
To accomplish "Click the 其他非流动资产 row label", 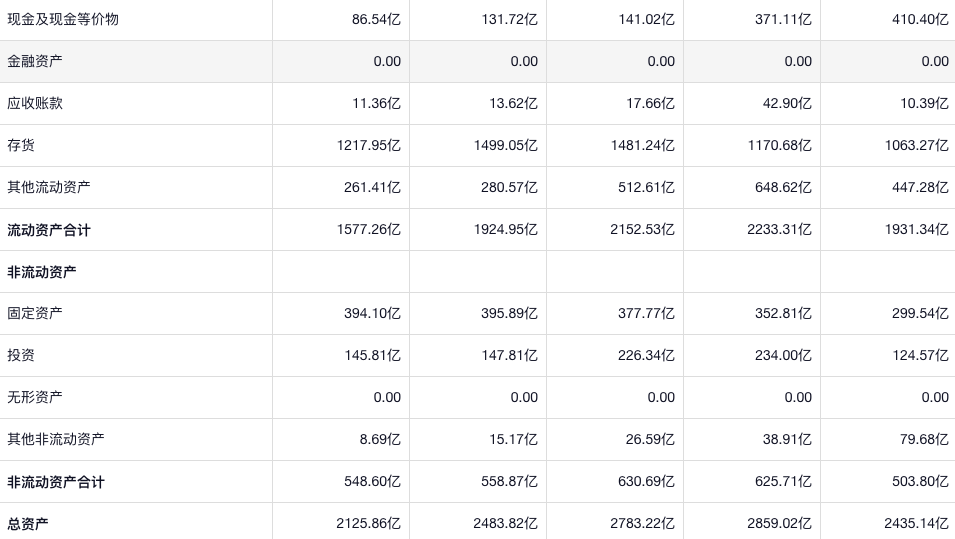I will tap(56, 439).
